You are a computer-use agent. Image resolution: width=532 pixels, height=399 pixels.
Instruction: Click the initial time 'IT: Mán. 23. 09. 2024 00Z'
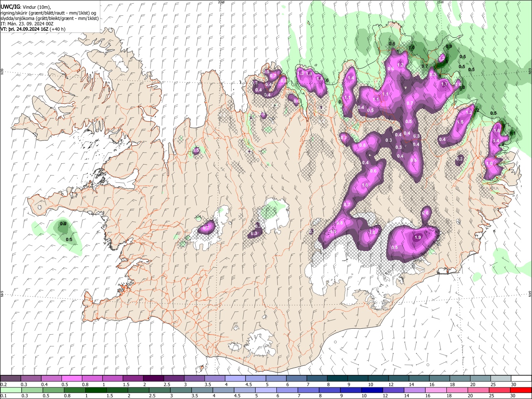click(27, 24)
